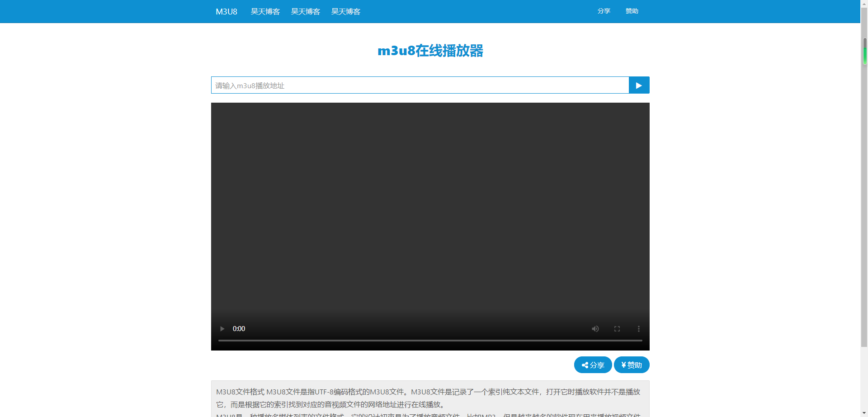Select the middle 昊天博客 navigation link
The height and width of the screenshot is (417, 868).
click(x=306, y=11)
